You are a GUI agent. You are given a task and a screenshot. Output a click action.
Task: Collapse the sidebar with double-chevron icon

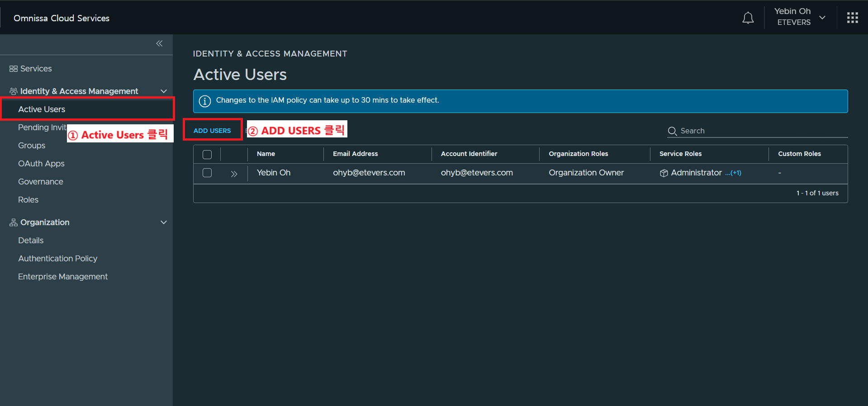tap(159, 43)
